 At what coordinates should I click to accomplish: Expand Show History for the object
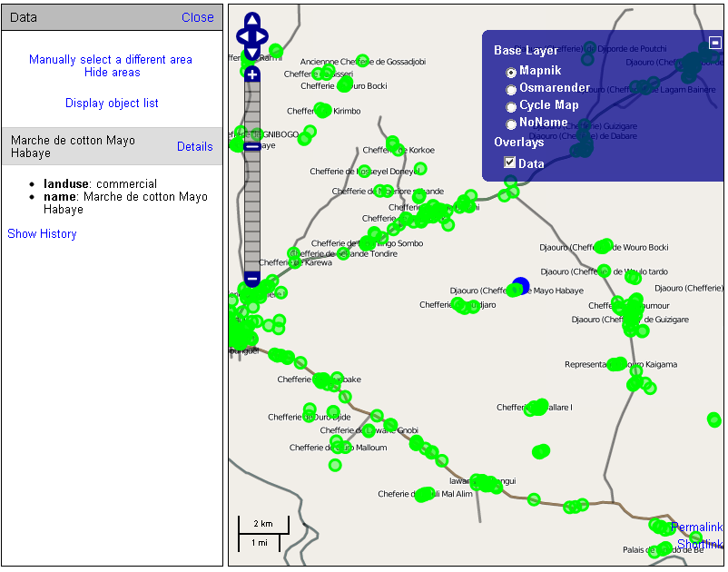(42, 234)
